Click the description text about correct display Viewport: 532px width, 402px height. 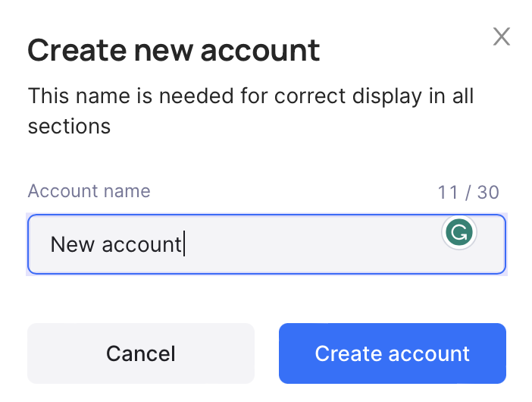coord(250,111)
